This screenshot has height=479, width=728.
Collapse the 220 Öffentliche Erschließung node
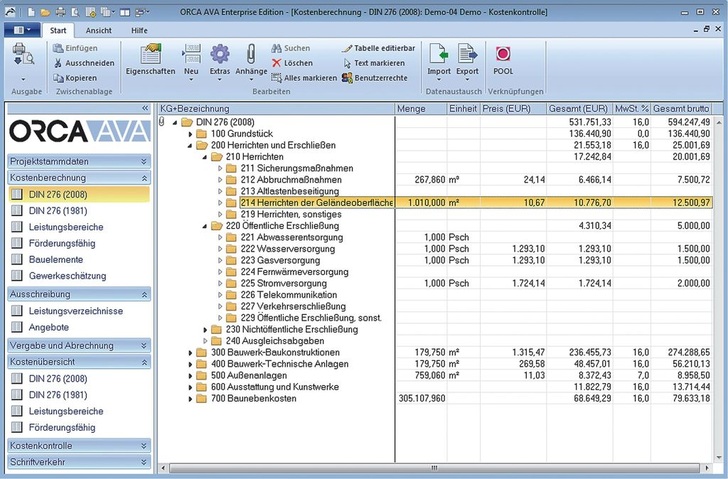coord(205,226)
